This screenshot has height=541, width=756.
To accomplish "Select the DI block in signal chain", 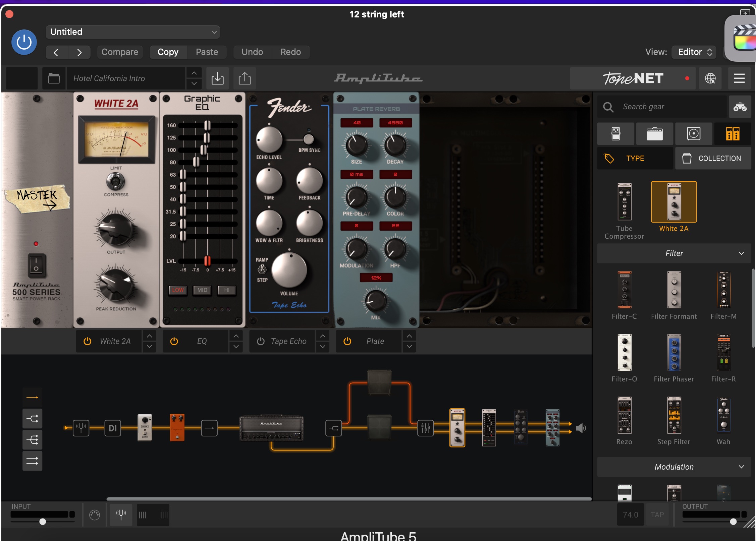I will pyautogui.click(x=113, y=428).
